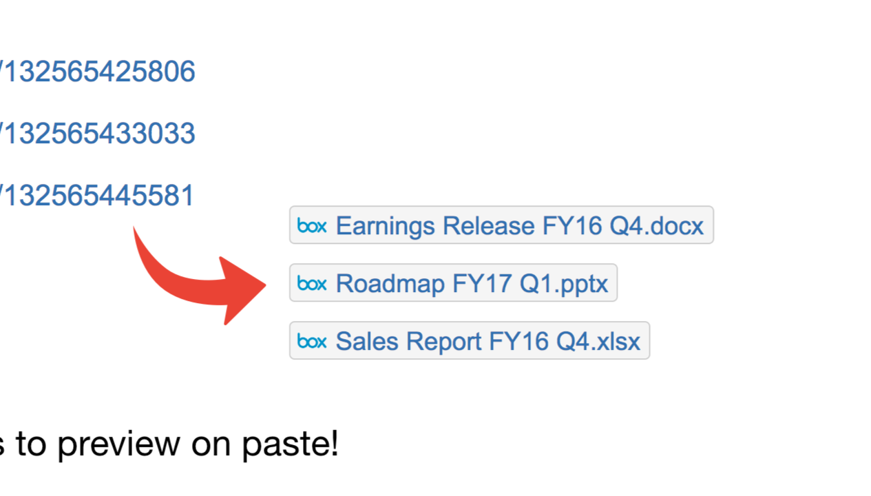Screen dimensions: 871x496
Task: Select the "FY17 Q1" text in Roadmap chip
Action: click(x=485, y=284)
